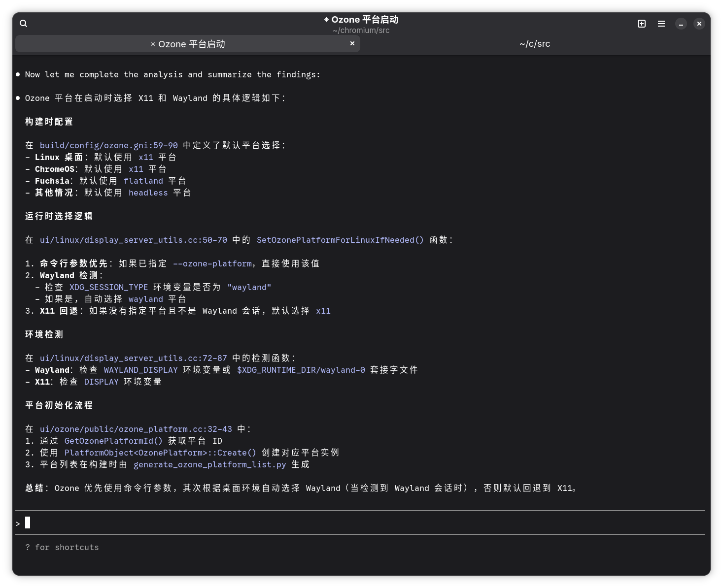
Task: Click the WAYLAND_DISPLAY variable mention
Action: pos(141,370)
